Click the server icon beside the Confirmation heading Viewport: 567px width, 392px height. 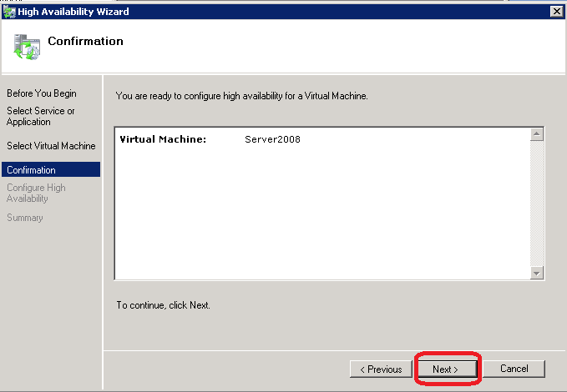pos(26,48)
